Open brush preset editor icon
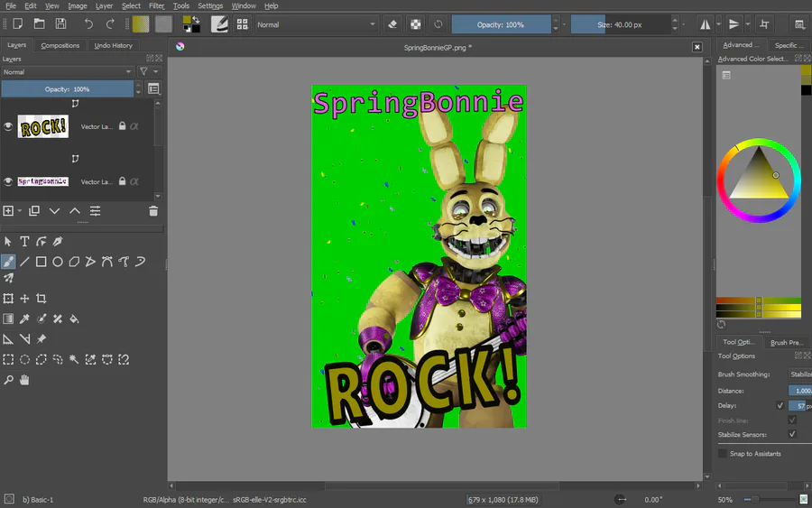Screen dimensions: 812x508 [x=219, y=23]
